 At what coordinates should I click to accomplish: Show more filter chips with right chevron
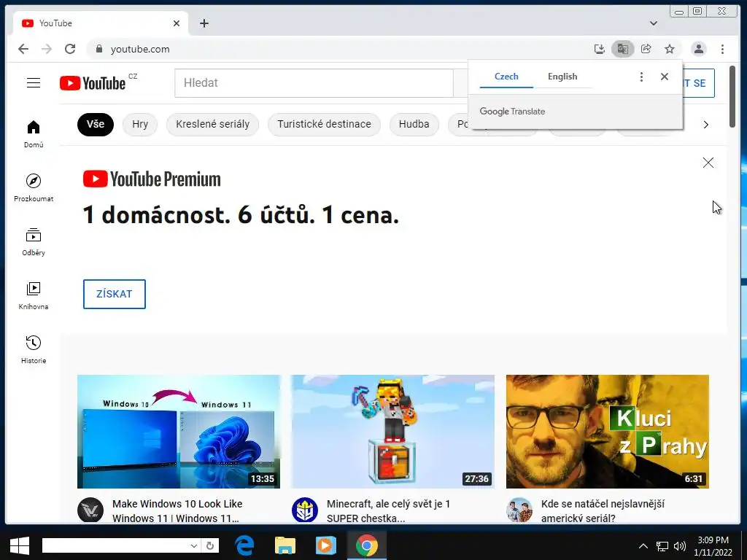[x=706, y=125]
